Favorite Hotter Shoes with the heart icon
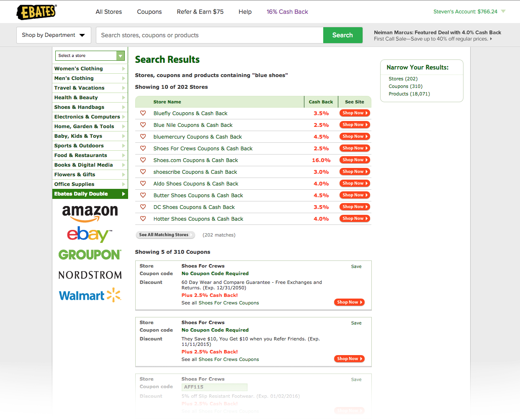This screenshot has width=520, height=420. pos(143,219)
